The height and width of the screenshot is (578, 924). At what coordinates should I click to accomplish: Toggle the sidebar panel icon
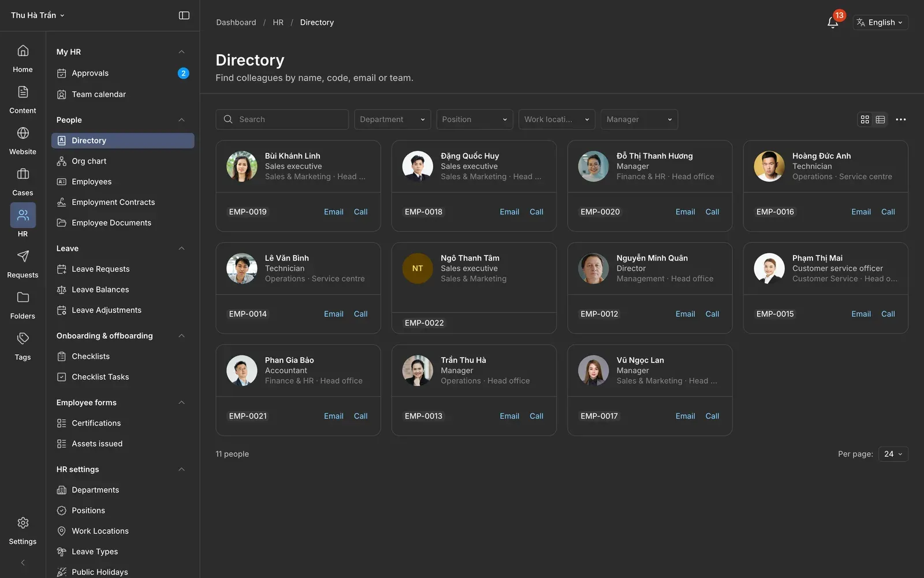[184, 16]
